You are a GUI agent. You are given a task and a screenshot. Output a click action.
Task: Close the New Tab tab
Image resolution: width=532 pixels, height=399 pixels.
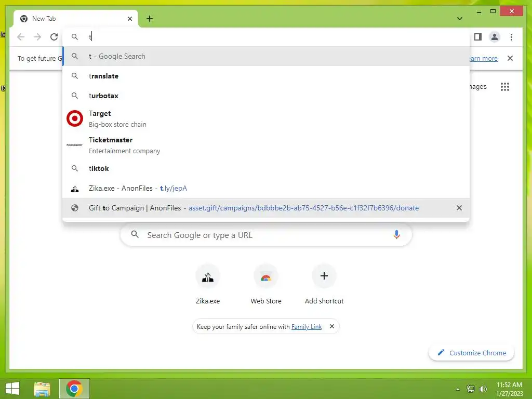click(129, 19)
